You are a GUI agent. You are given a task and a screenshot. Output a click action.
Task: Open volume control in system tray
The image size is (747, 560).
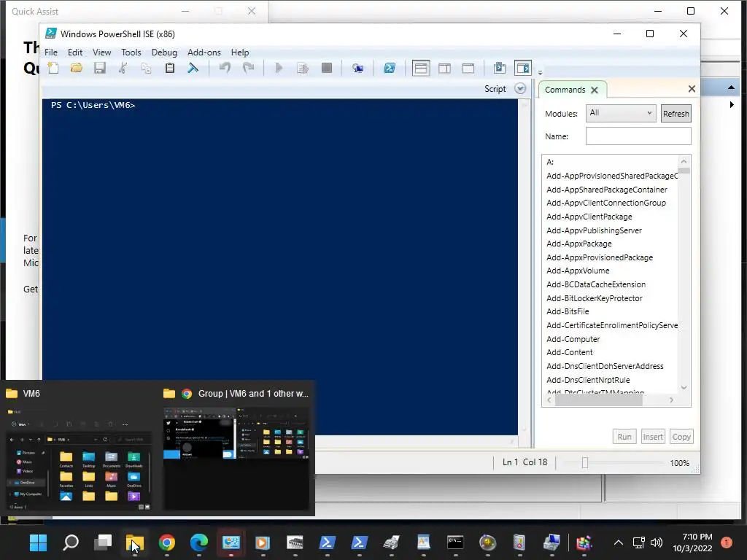(657, 542)
